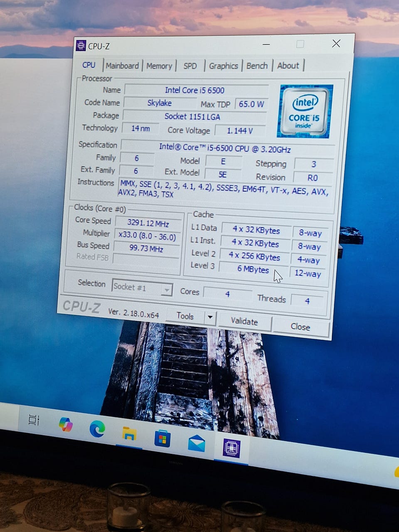
Task: Minimize the CPU-Z window
Action: click(x=266, y=44)
